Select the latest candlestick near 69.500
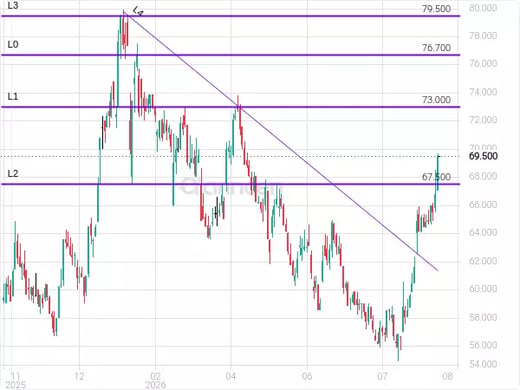This screenshot has height=390, width=520. [438, 172]
